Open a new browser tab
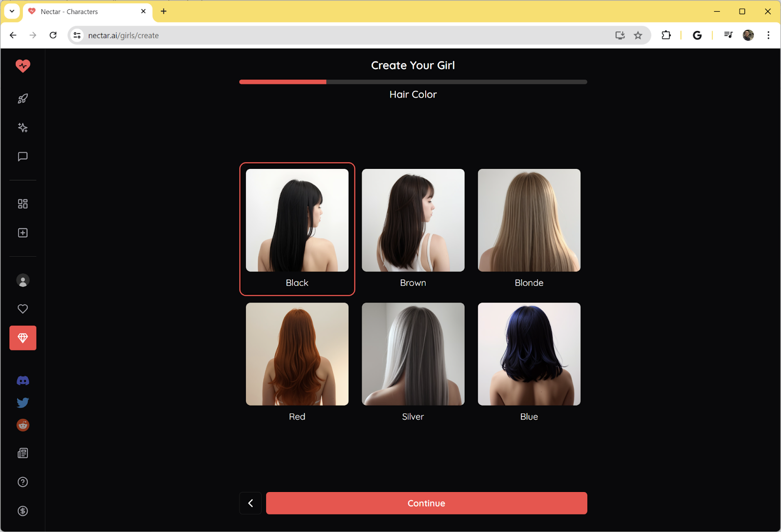This screenshot has height=532, width=781. tap(164, 11)
